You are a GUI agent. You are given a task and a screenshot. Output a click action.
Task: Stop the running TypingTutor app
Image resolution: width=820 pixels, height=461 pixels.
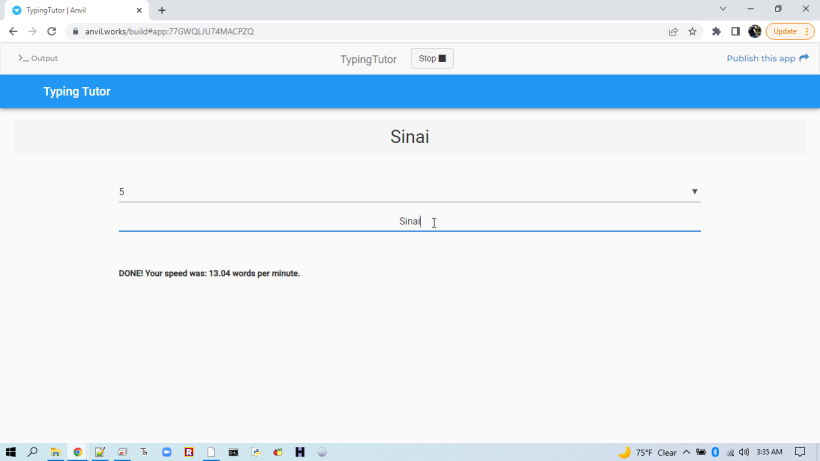[x=432, y=59]
